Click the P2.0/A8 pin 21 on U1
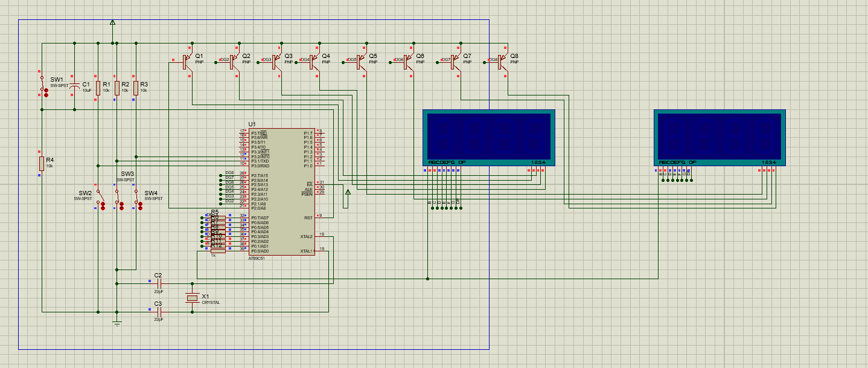Image resolution: width=868 pixels, height=368 pixels. [243, 208]
